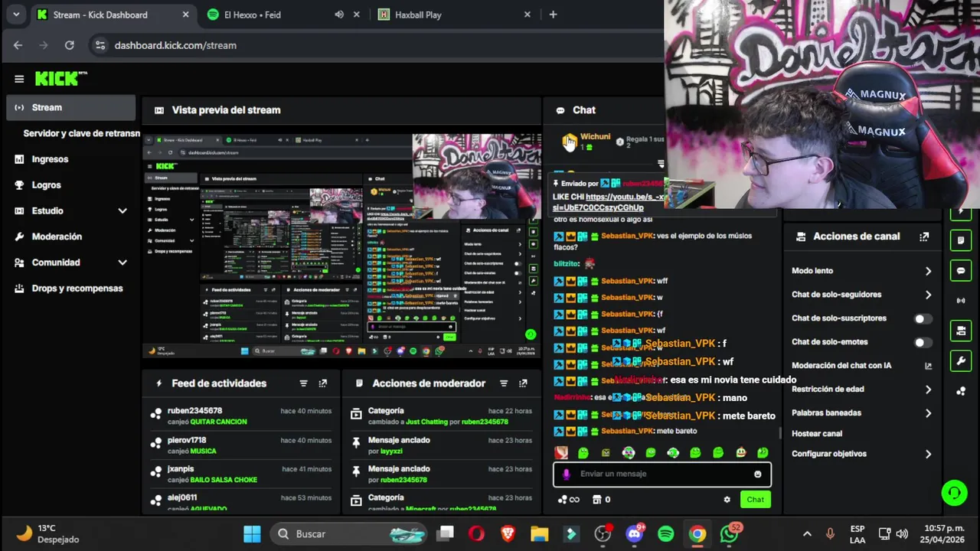
Task: Open Spotify from the taskbar
Action: [x=665, y=533]
